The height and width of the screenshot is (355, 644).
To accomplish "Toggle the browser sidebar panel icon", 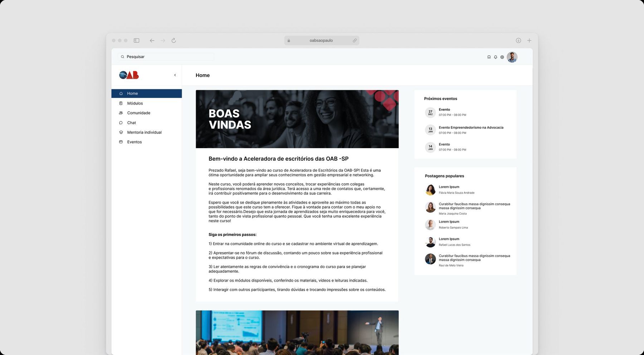I will tap(136, 40).
